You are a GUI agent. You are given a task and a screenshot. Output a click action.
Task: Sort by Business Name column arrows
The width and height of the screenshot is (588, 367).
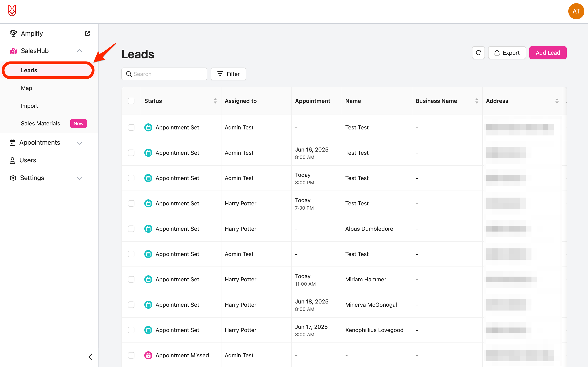click(x=476, y=101)
